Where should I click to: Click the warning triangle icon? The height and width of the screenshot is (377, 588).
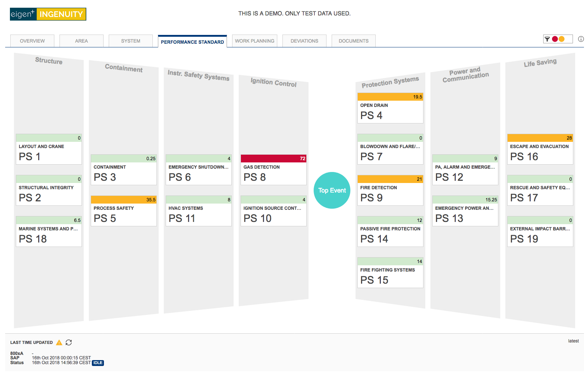(59, 342)
